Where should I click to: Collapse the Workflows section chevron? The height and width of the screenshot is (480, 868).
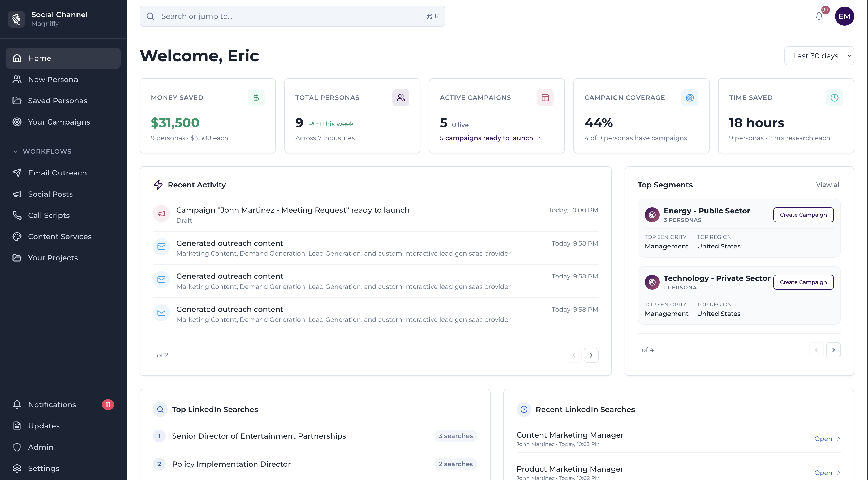(x=15, y=152)
